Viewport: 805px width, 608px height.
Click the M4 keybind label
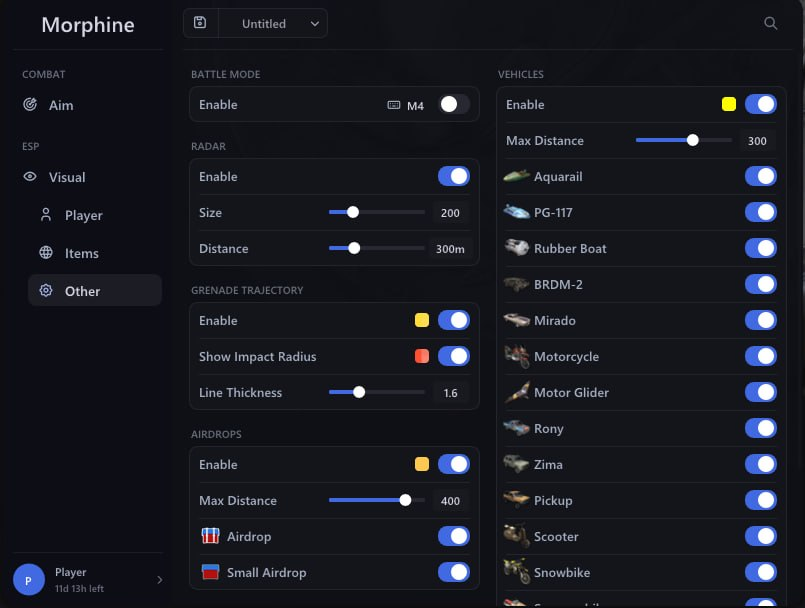[415, 106]
